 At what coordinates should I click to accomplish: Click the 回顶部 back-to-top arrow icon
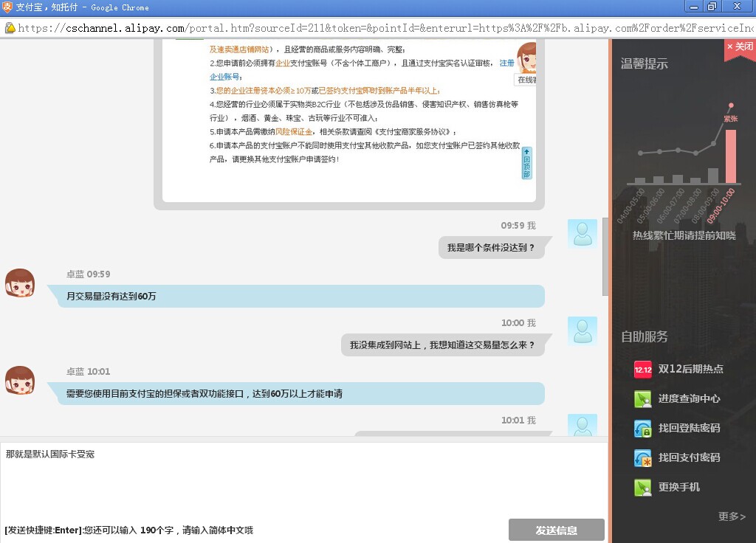(x=526, y=163)
